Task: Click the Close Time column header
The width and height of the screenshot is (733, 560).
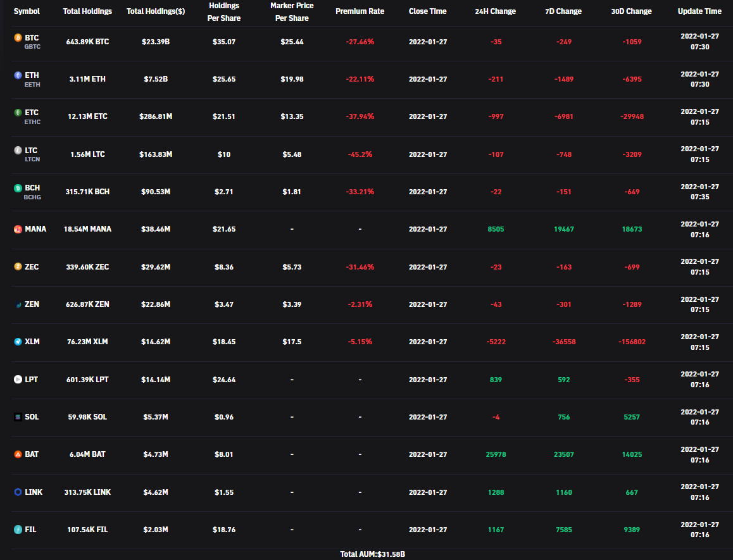Action: coord(428,11)
